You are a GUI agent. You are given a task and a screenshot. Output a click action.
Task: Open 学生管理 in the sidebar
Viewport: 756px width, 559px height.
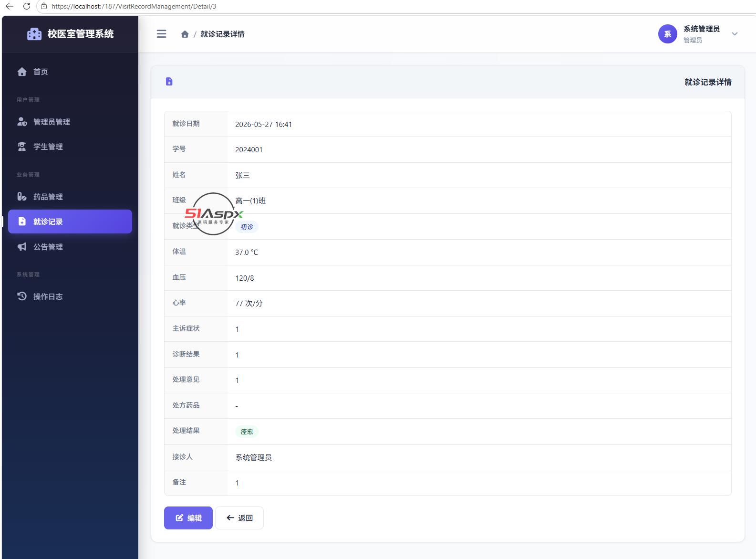pos(70,147)
